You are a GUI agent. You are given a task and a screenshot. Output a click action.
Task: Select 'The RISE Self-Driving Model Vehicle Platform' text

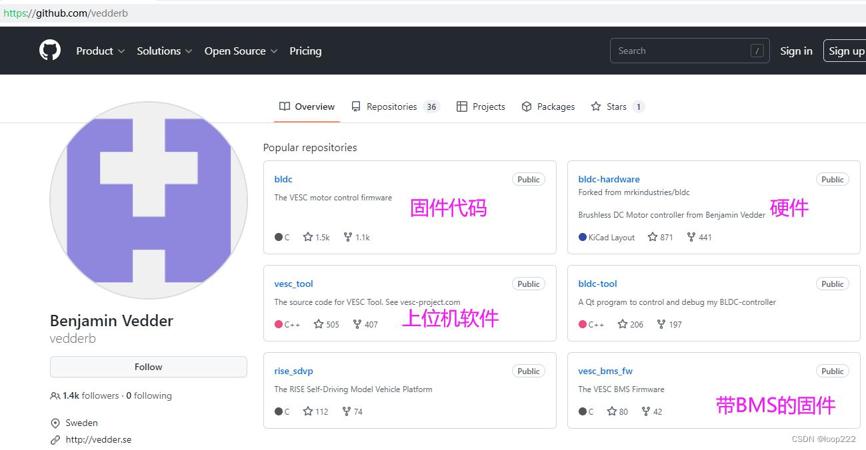pos(353,389)
